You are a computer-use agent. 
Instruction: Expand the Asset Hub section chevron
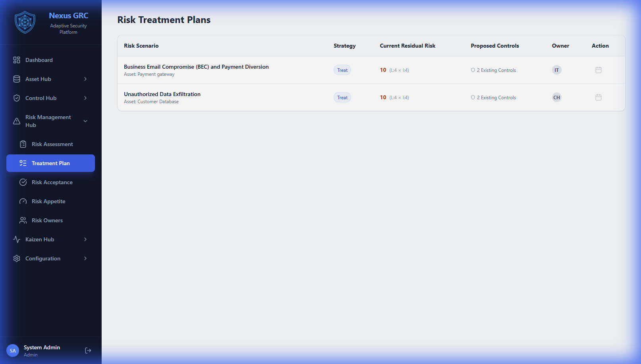click(85, 79)
